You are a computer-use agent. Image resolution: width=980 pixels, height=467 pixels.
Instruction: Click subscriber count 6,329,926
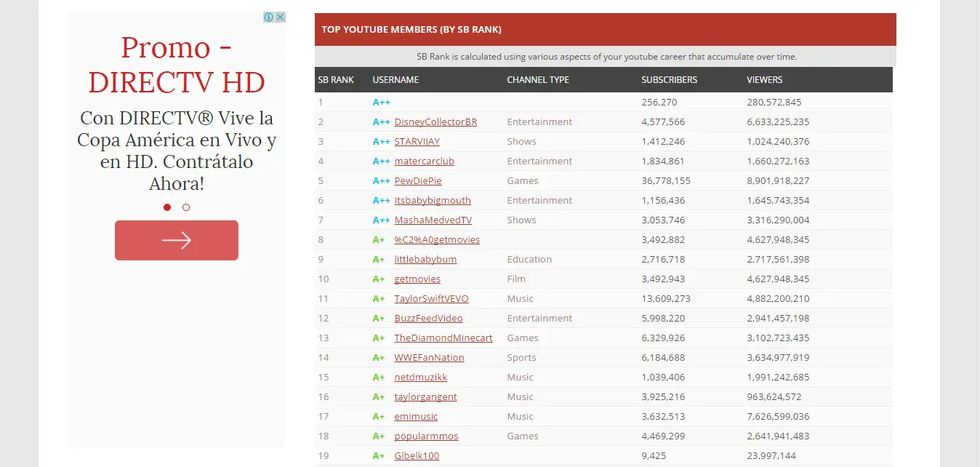[x=663, y=338]
